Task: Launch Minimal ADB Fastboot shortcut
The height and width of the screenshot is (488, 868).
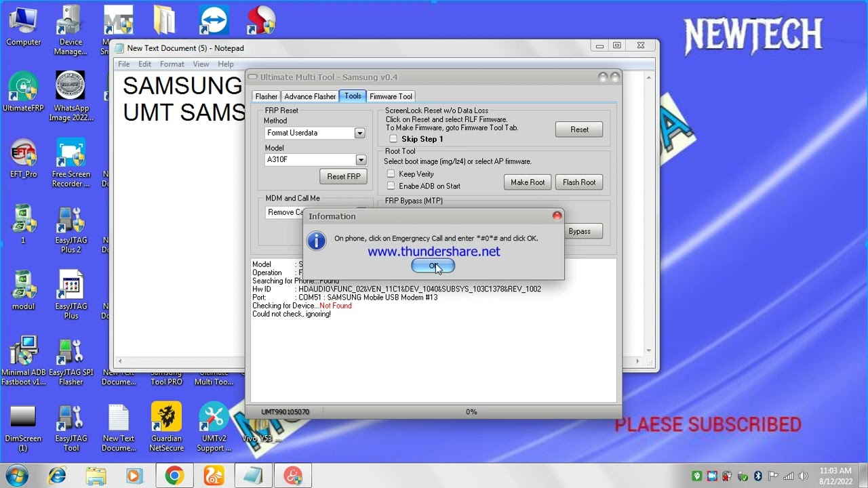Action: click(24, 361)
